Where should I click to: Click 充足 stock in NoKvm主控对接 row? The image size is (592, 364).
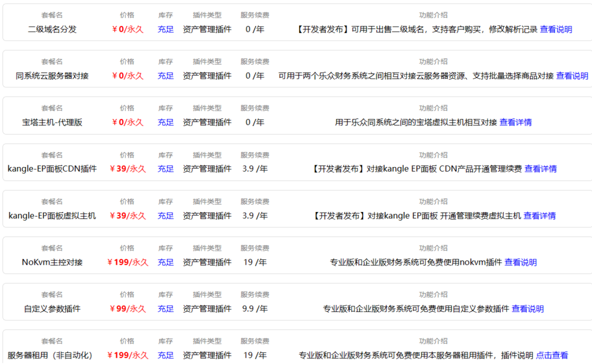coord(165,262)
